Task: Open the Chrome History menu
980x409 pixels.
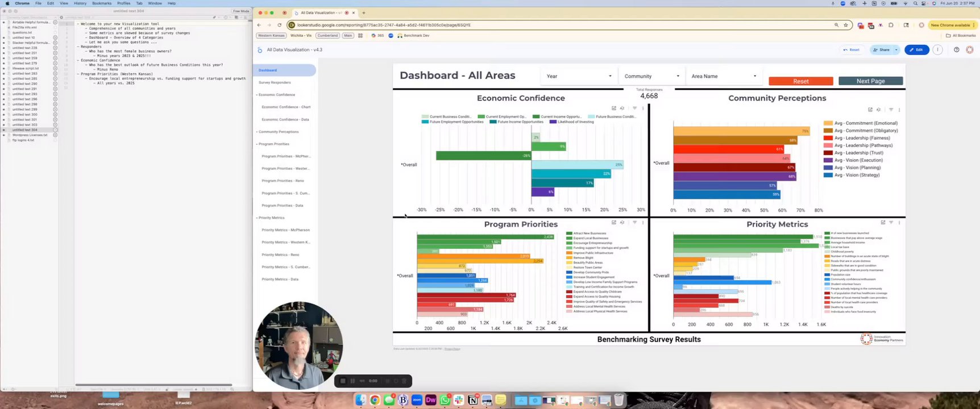Action: coord(80,3)
